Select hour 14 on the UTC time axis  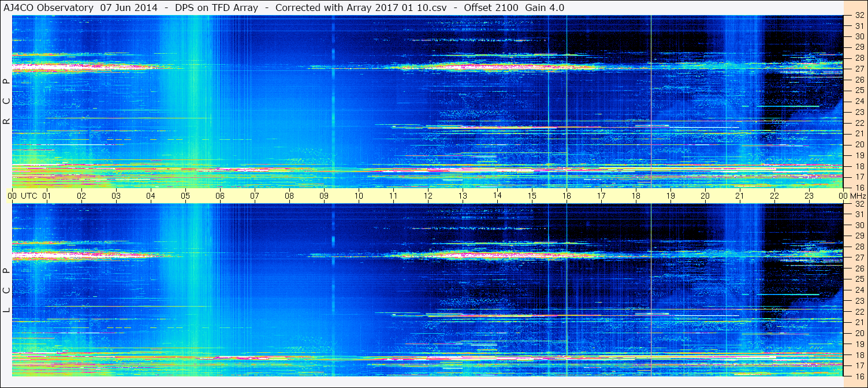coord(497,196)
